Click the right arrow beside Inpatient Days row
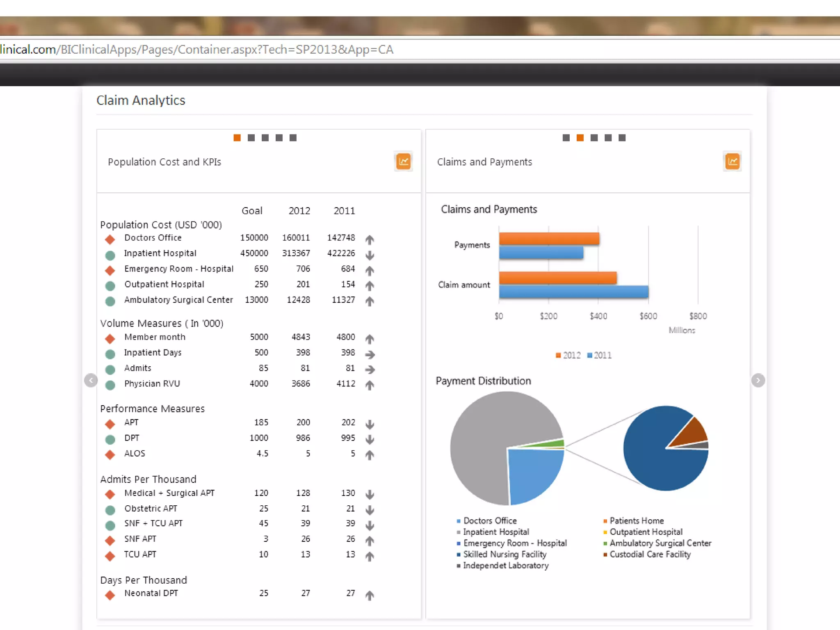 (x=370, y=354)
